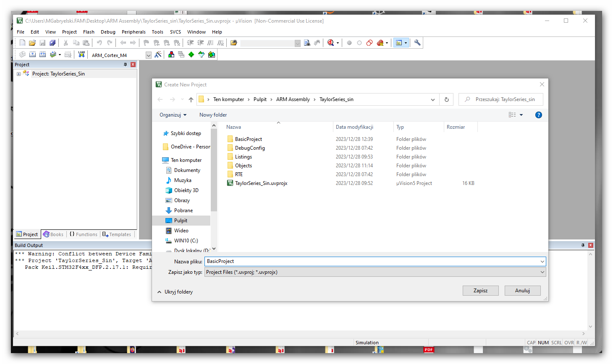The image size is (613, 364).
Task: Toggle the Project panel auto-hide pin
Action: tap(125, 65)
